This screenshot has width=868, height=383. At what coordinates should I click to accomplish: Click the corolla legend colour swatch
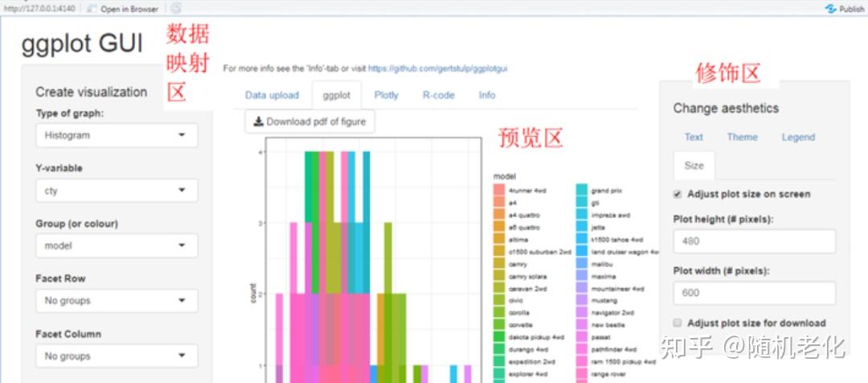click(499, 313)
